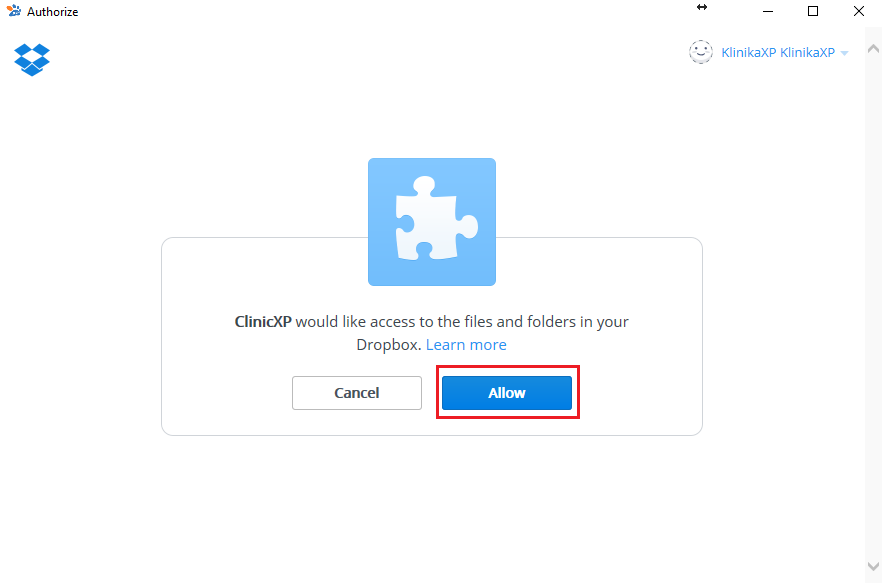882x583 pixels.
Task: Maximize the Authorize window
Action: click(x=813, y=11)
